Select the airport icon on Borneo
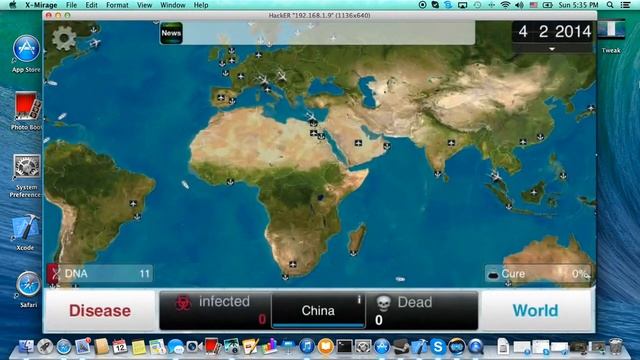The image size is (640, 360). 534,192
